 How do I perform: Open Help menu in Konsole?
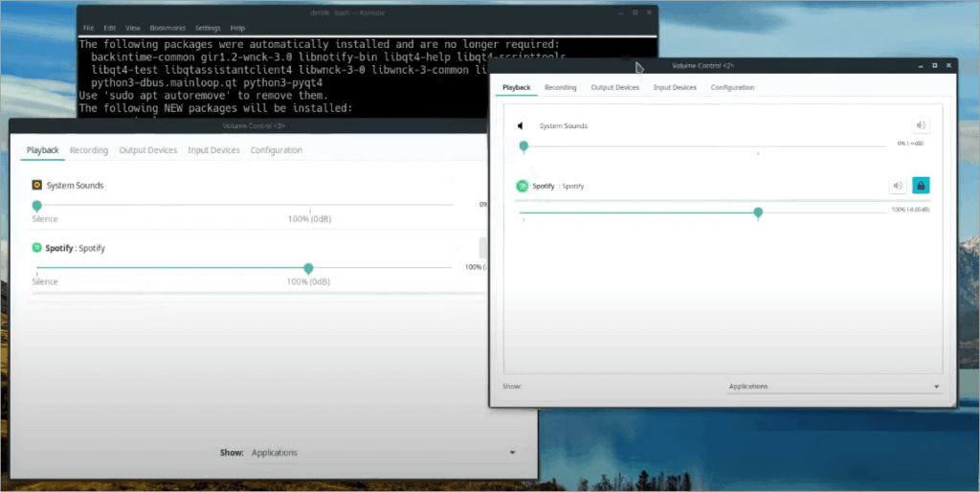click(x=237, y=28)
